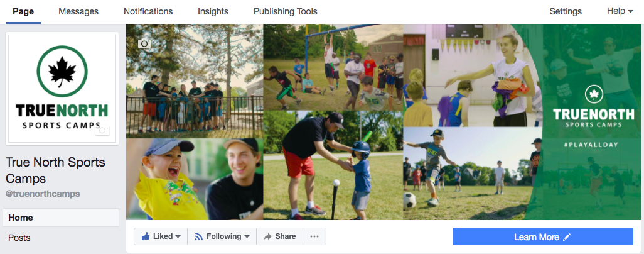Select Posts in the left sidebar
This screenshot has height=254, width=644.
pos(61,238)
